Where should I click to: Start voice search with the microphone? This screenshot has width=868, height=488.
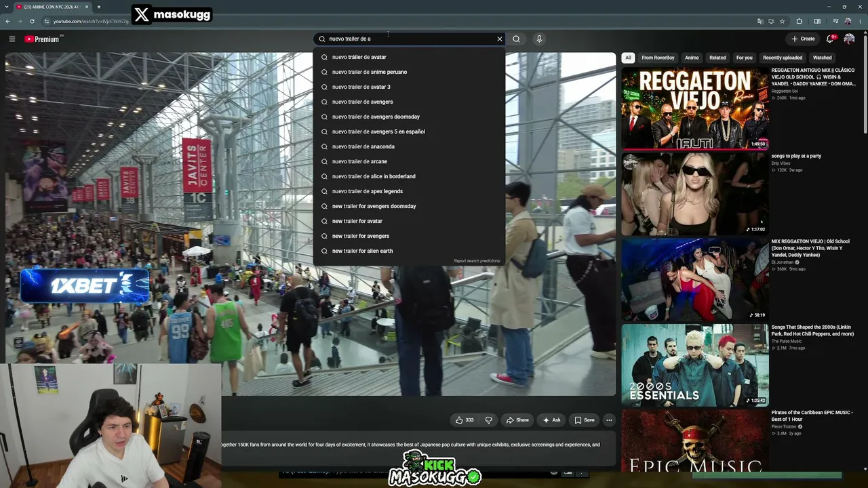[x=539, y=39]
